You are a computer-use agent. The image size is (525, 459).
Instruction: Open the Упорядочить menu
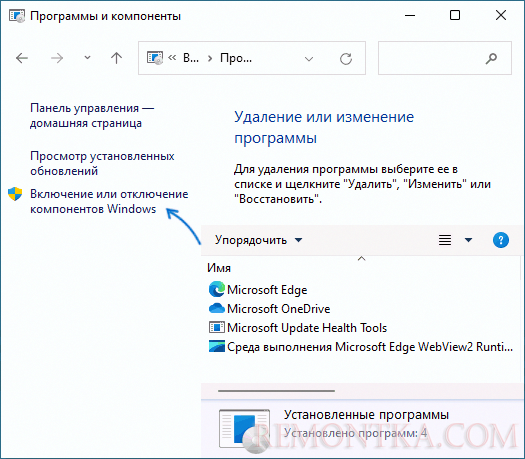pos(258,240)
